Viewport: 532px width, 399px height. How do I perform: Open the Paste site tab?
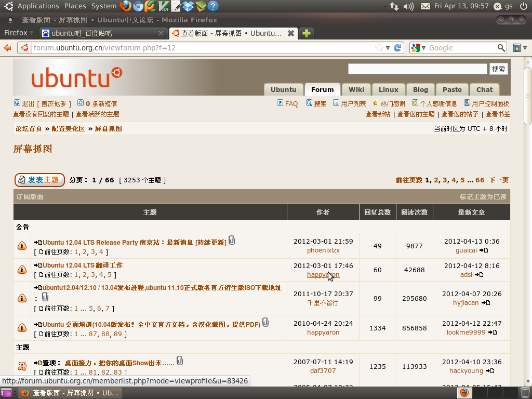[x=452, y=89]
